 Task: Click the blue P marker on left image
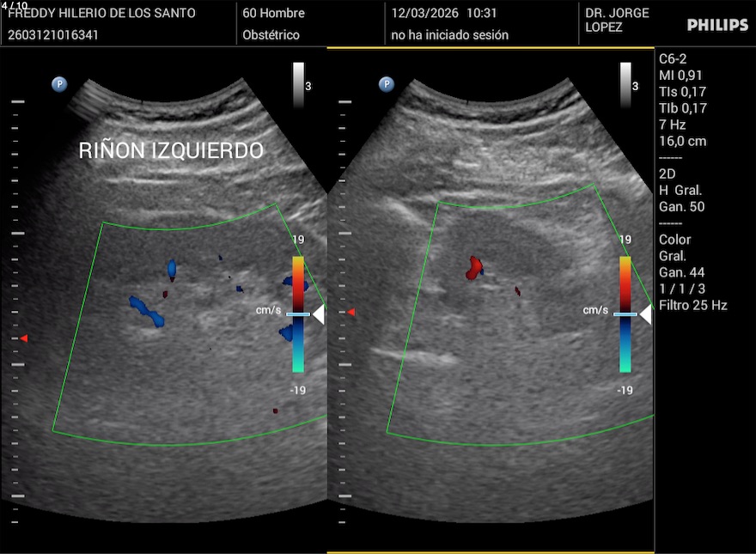[x=59, y=84]
